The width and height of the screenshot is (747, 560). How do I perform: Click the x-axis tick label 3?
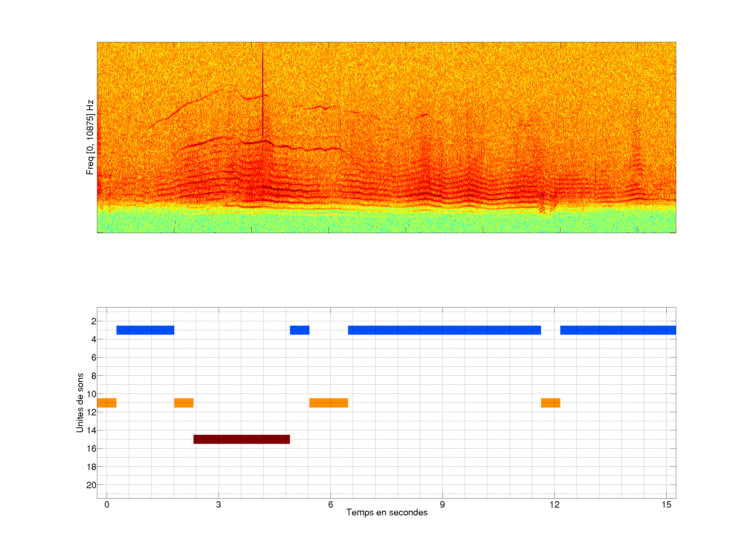click(218, 505)
